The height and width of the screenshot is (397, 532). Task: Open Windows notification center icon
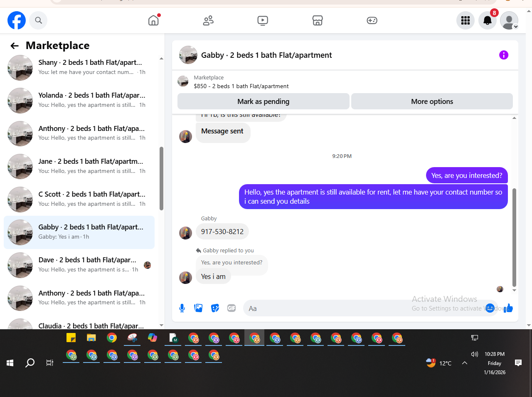coord(518,363)
